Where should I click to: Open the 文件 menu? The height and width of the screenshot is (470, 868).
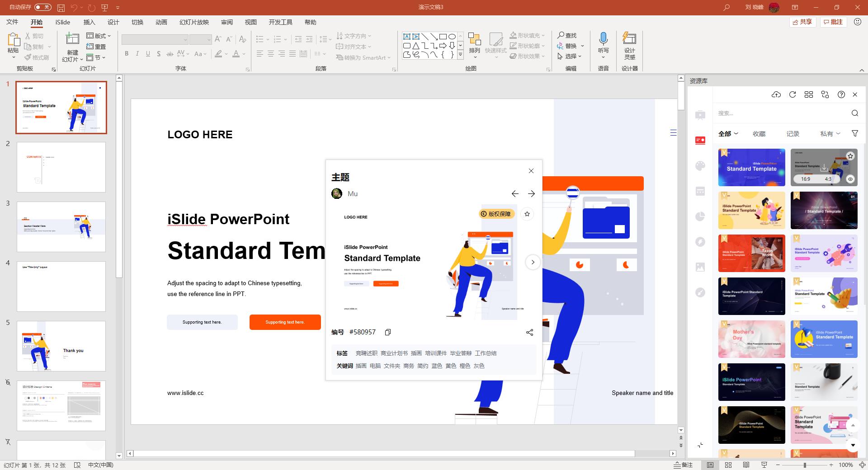[12, 22]
